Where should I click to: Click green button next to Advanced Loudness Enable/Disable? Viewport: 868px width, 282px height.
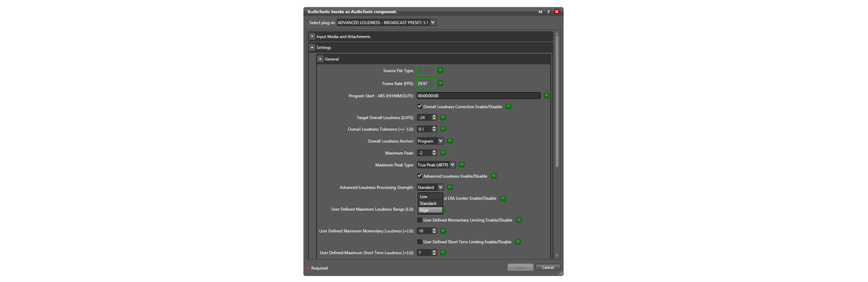[x=493, y=176]
